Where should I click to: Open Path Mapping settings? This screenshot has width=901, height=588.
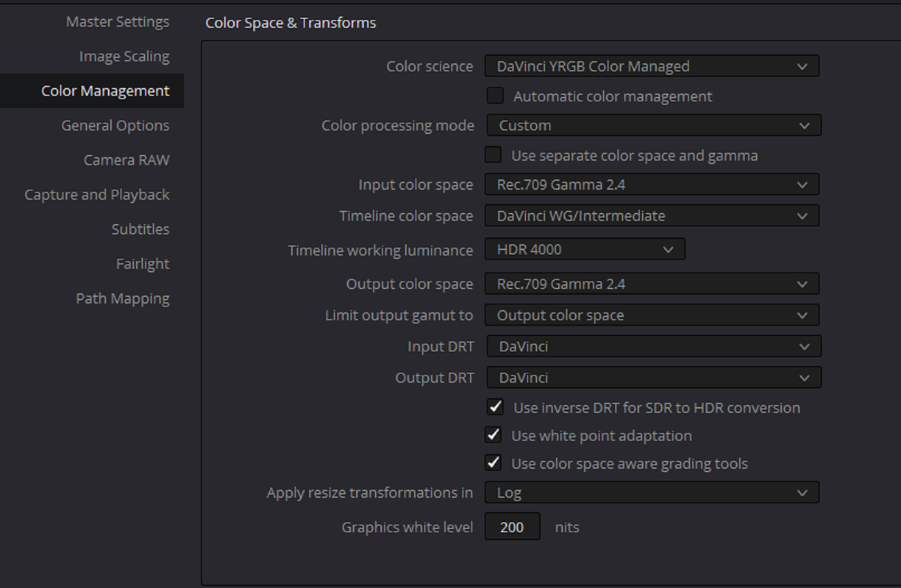pyautogui.click(x=123, y=298)
